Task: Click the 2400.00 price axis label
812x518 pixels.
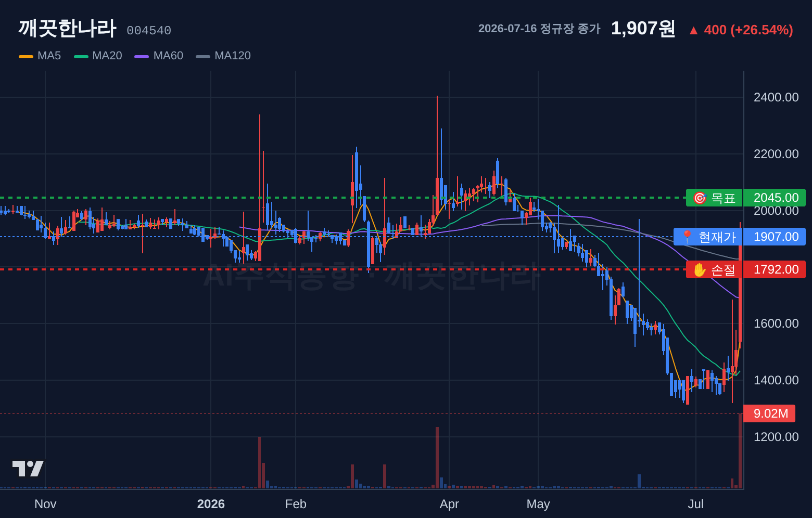Action: pyautogui.click(x=776, y=97)
